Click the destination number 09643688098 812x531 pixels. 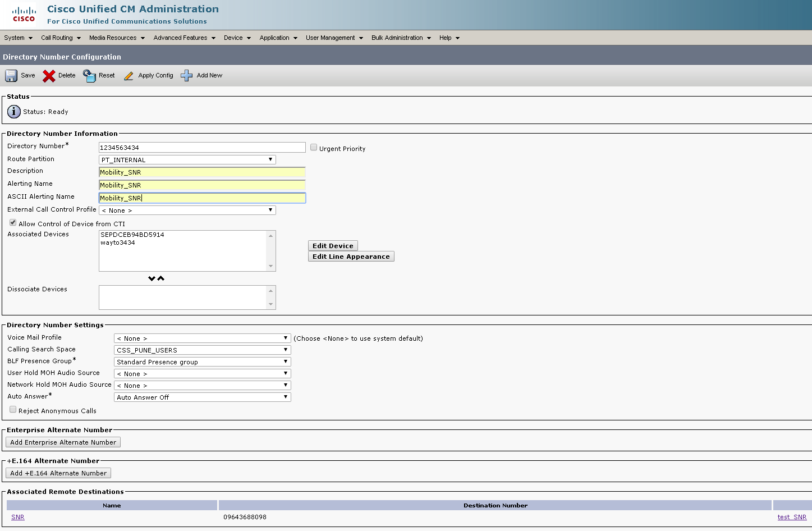pyautogui.click(x=245, y=517)
